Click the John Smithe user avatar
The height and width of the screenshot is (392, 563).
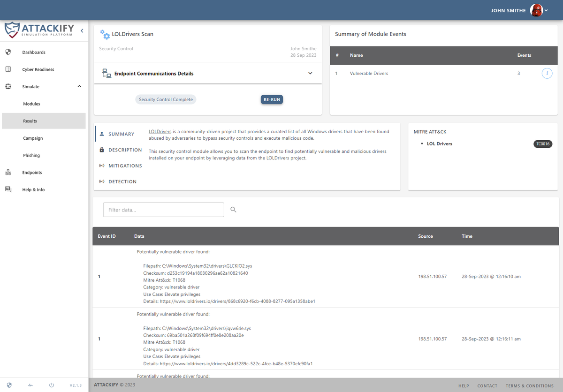point(536,10)
